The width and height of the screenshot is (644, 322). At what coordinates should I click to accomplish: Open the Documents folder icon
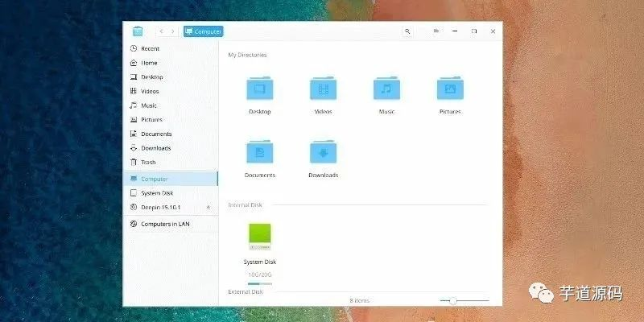click(259, 152)
